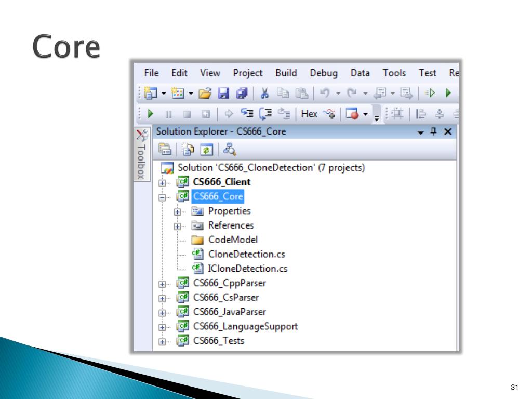
Task: Open the Redo history dropdown arrow
Action: point(365,93)
